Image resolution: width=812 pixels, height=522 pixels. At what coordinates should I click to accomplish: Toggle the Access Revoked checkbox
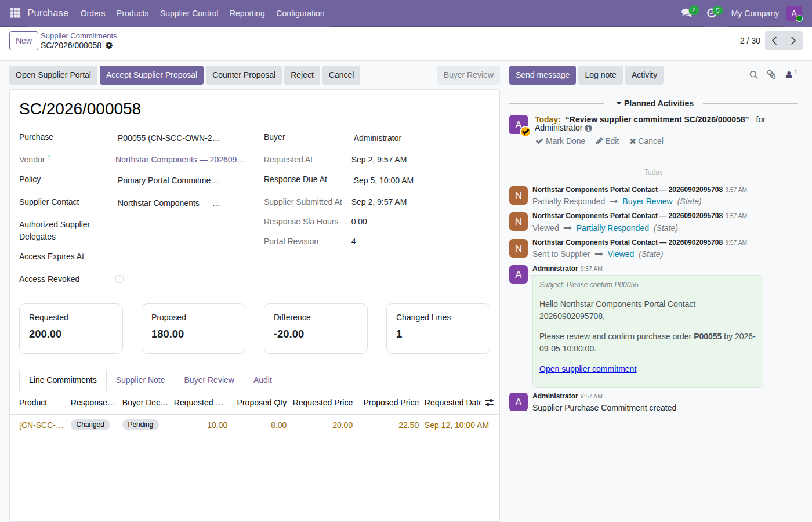tap(119, 279)
